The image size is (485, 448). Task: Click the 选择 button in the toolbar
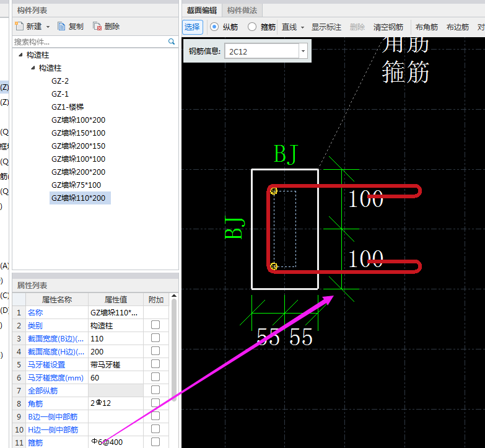(193, 27)
